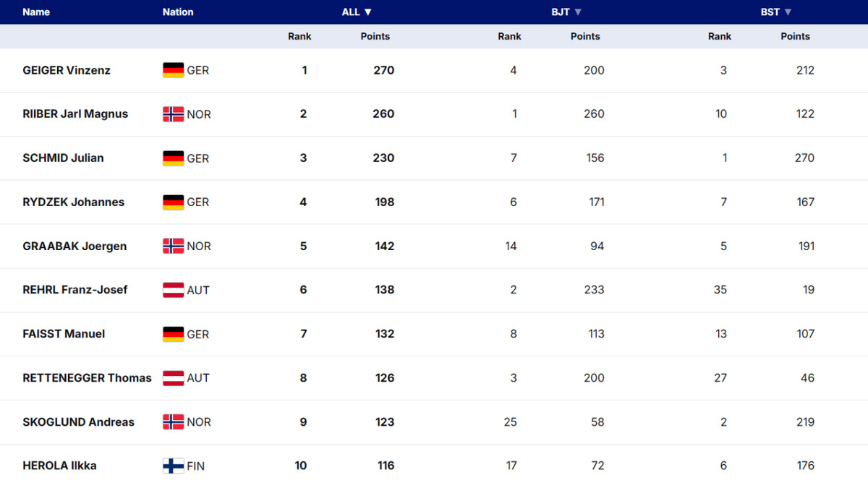Open athlete profile for FAISST Manuel

[x=64, y=334]
